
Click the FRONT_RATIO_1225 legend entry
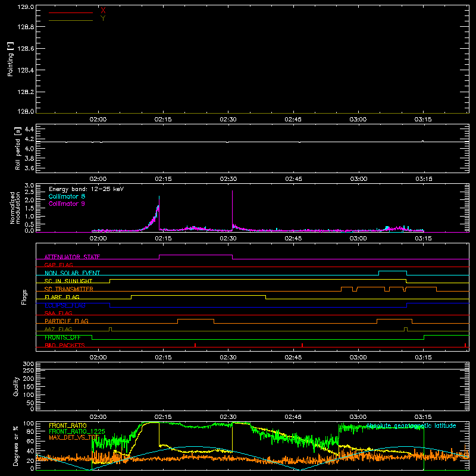77,431
